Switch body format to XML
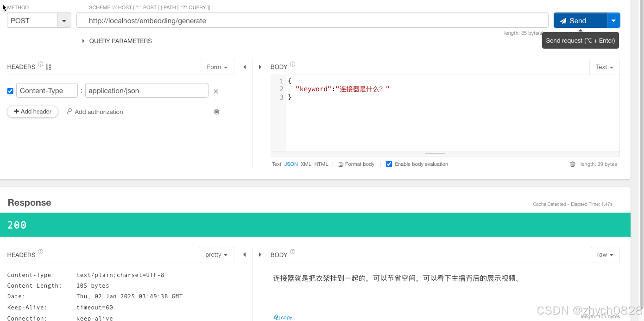644x321 pixels. click(306, 164)
